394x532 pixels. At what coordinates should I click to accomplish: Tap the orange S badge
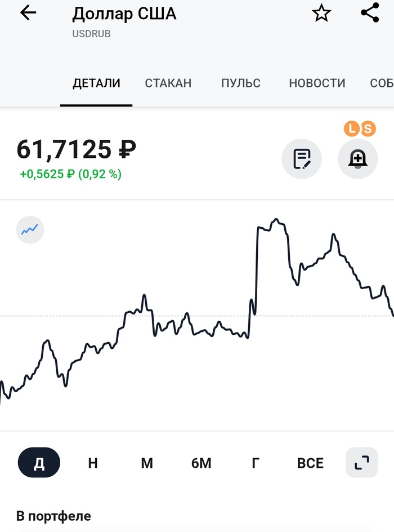pyautogui.click(x=368, y=129)
